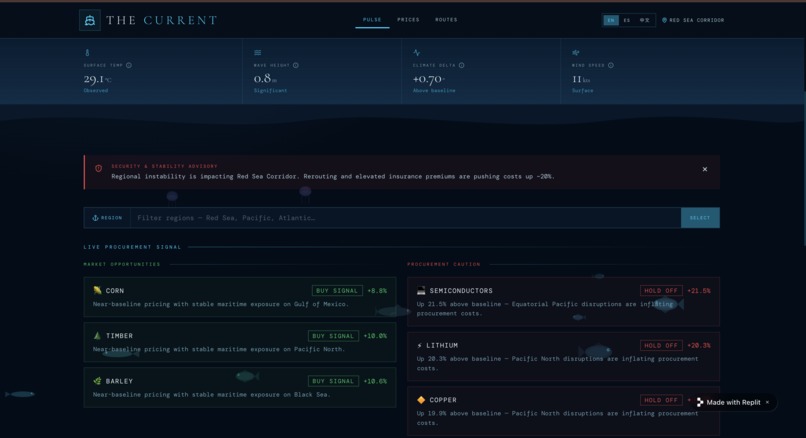806x438 pixels.
Task: Open the info tooltip next to Surface Temp
Action: [x=129, y=65]
